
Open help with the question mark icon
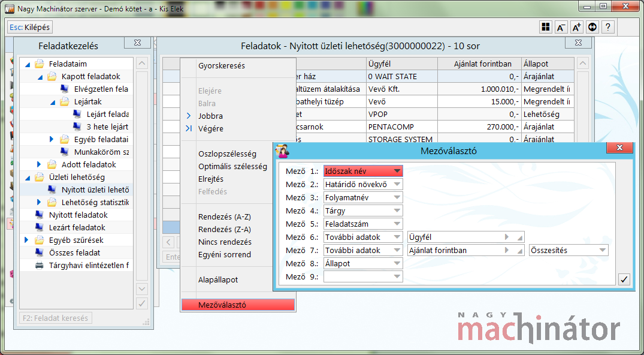point(608,27)
